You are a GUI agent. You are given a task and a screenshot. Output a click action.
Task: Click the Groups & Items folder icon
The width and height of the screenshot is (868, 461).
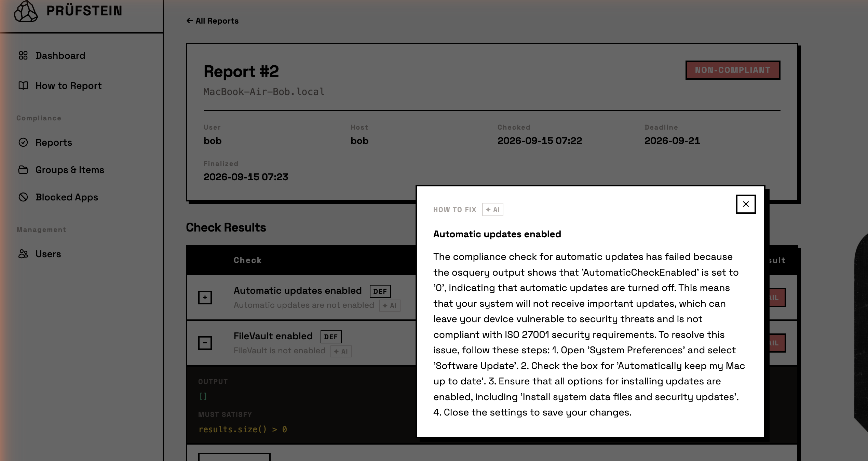23,170
